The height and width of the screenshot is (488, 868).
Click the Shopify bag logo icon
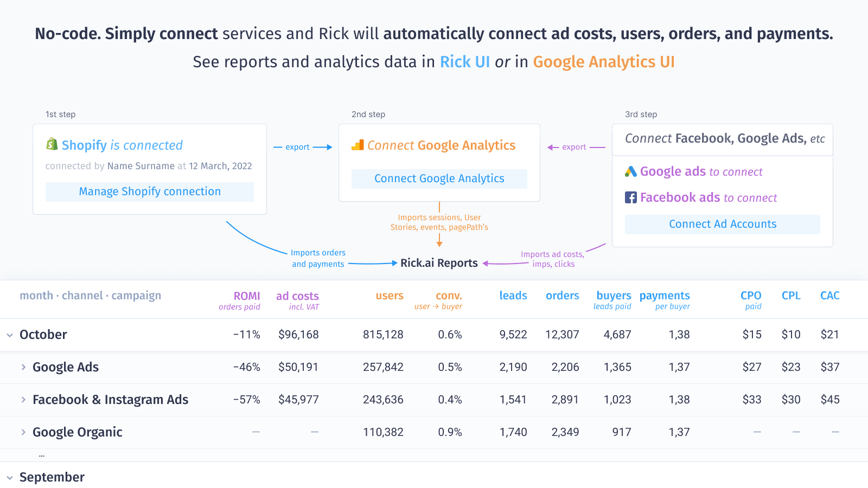[x=52, y=145]
